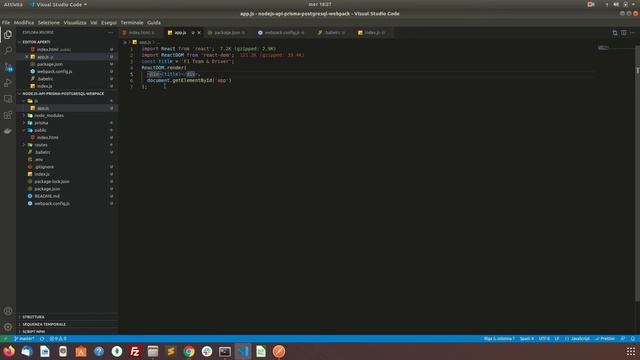Click the feedback icon in the status bar
Image resolution: width=640 pixels, height=360 pixels.
[x=623, y=339]
